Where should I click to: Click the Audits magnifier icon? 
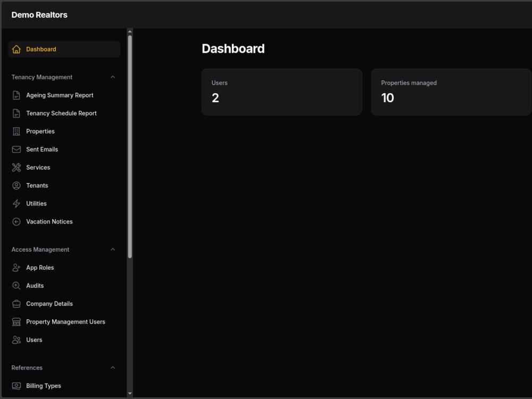(16, 286)
